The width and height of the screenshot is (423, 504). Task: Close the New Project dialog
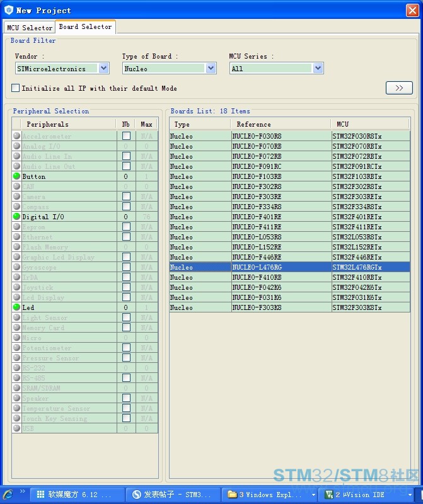click(x=412, y=10)
